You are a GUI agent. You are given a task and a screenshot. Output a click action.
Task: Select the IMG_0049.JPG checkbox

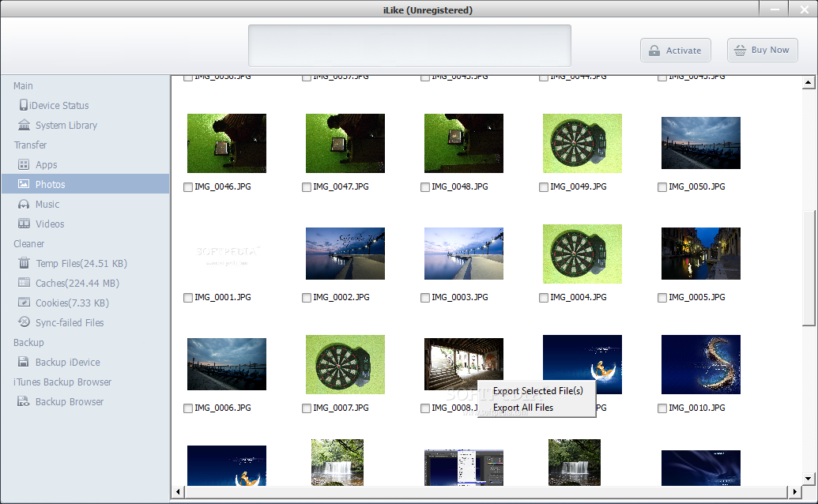[x=544, y=187]
